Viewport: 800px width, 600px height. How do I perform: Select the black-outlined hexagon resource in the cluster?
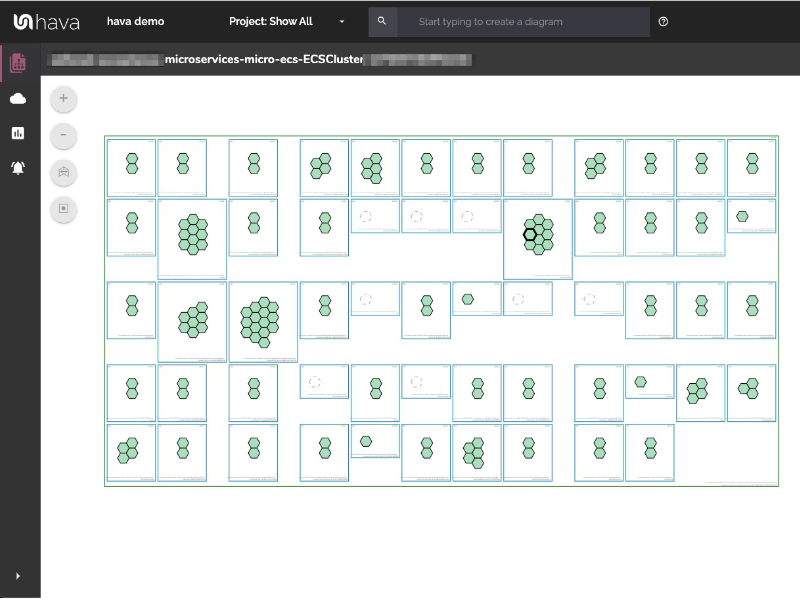(531, 234)
